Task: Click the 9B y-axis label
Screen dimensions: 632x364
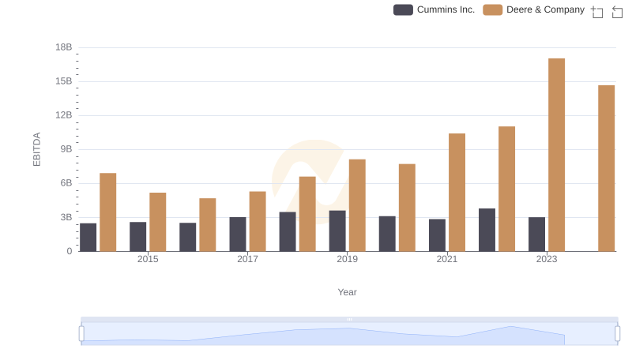Action: point(66,149)
